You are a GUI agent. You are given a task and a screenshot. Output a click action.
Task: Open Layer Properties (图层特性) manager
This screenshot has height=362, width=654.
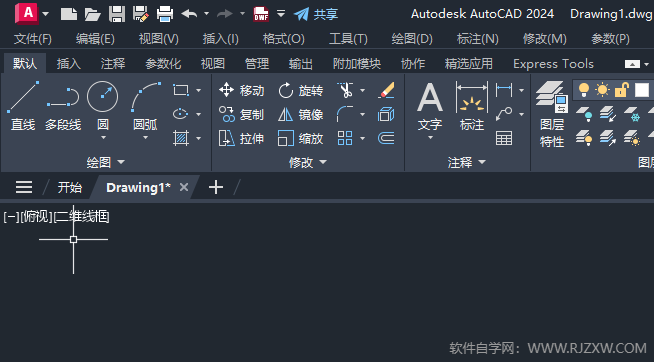click(552, 114)
